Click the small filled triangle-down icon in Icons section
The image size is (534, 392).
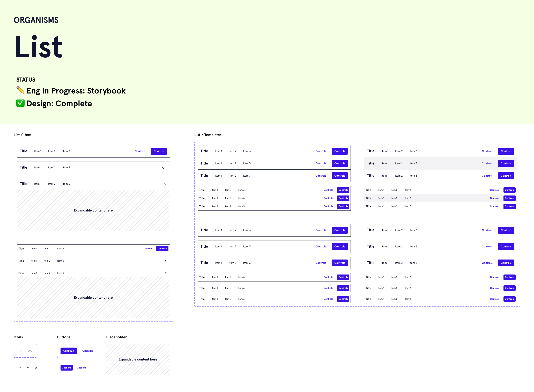coord(28,368)
